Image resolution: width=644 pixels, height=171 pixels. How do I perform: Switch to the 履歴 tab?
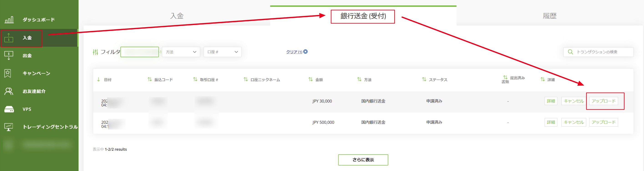point(550,16)
